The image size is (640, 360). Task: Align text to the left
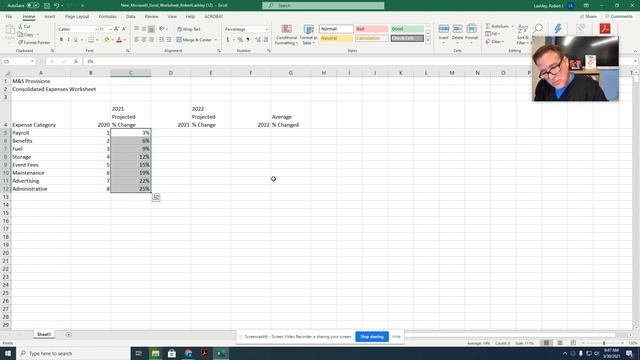click(x=137, y=40)
